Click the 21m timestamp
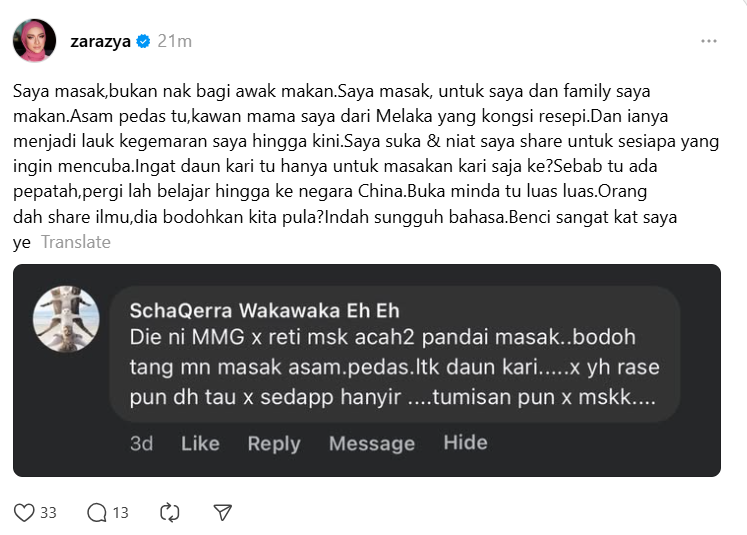 pos(175,41)
